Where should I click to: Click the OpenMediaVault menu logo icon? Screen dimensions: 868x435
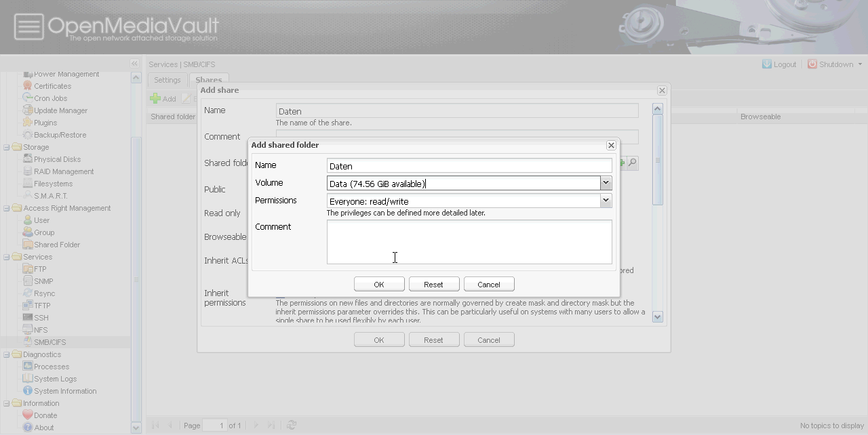(x=28, y=27)
